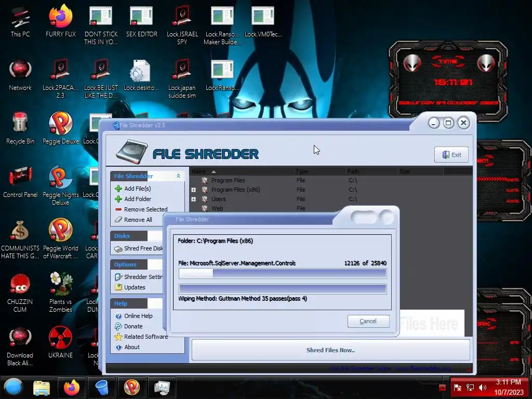Click Shred Files Now button
Viewport: 532px width, 399px height.
330,350
